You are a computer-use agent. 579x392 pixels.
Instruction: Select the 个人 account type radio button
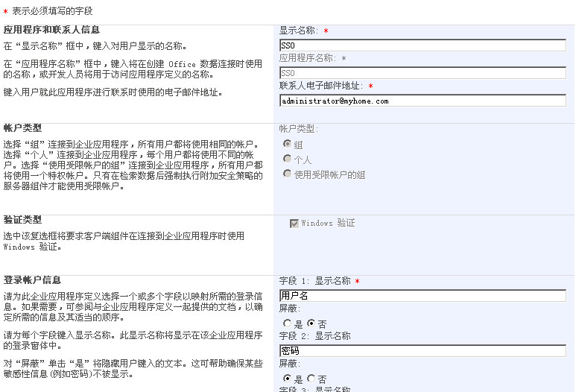[288, 159]
